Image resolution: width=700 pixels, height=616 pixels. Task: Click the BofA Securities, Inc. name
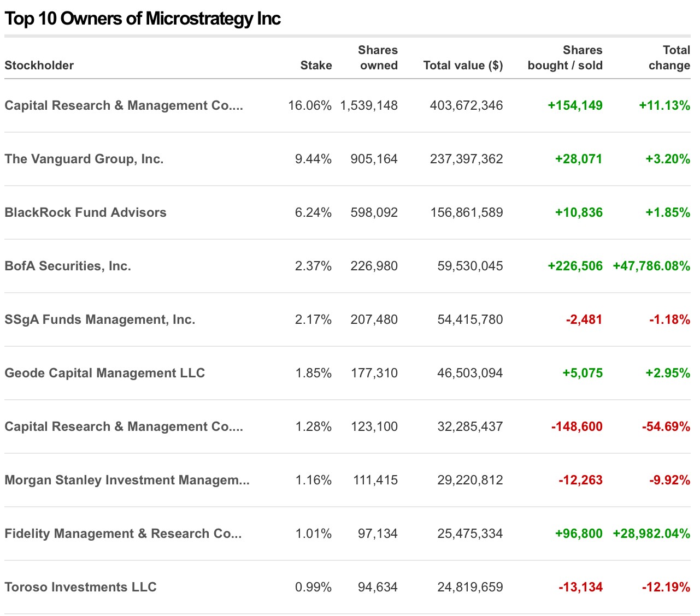(68, 266)
